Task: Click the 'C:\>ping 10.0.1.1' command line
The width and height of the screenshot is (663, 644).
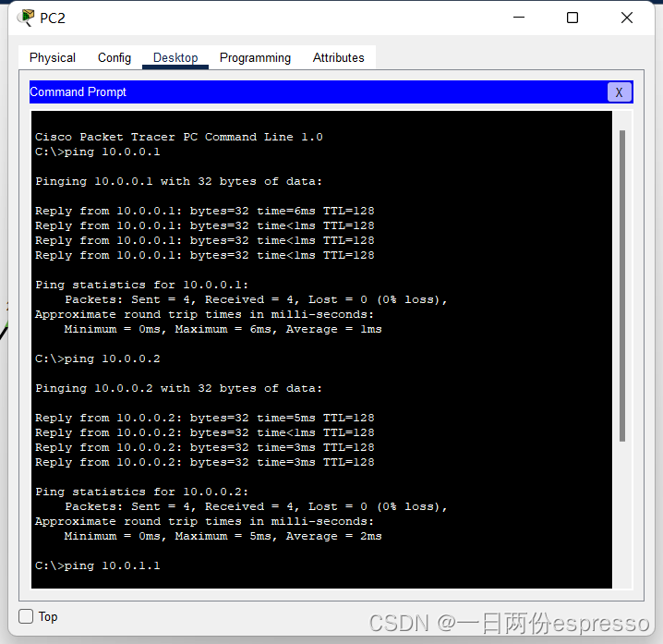Action: click(x=98, y=565)
